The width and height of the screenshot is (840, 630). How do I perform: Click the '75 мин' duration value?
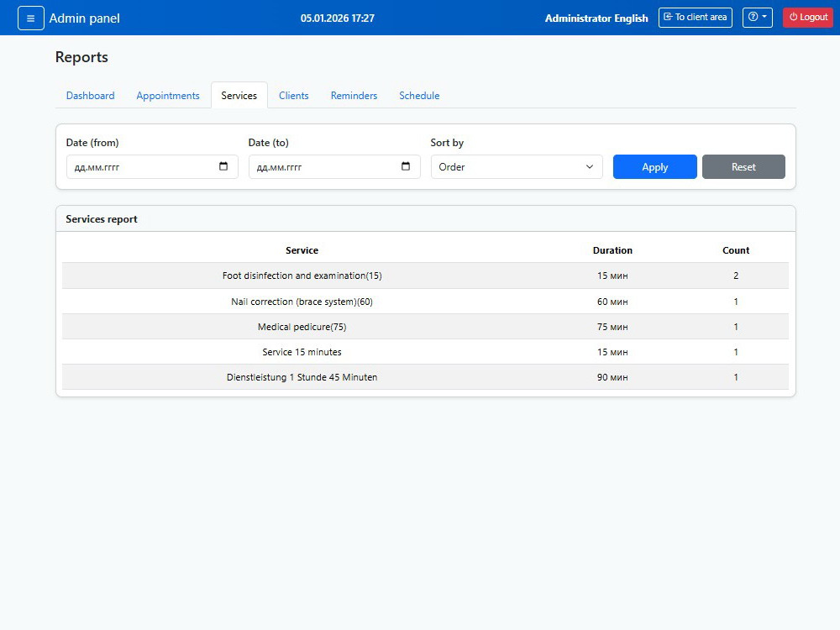point(612,327)
